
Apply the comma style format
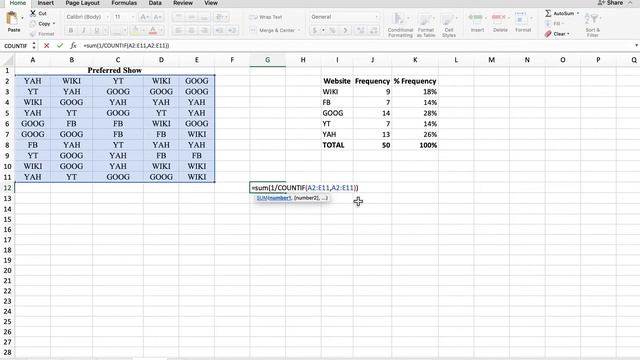[345, 30]
